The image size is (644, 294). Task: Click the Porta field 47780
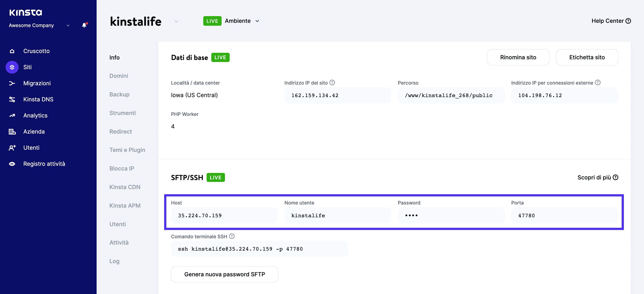pyautogui.click(x=564, y=215)
